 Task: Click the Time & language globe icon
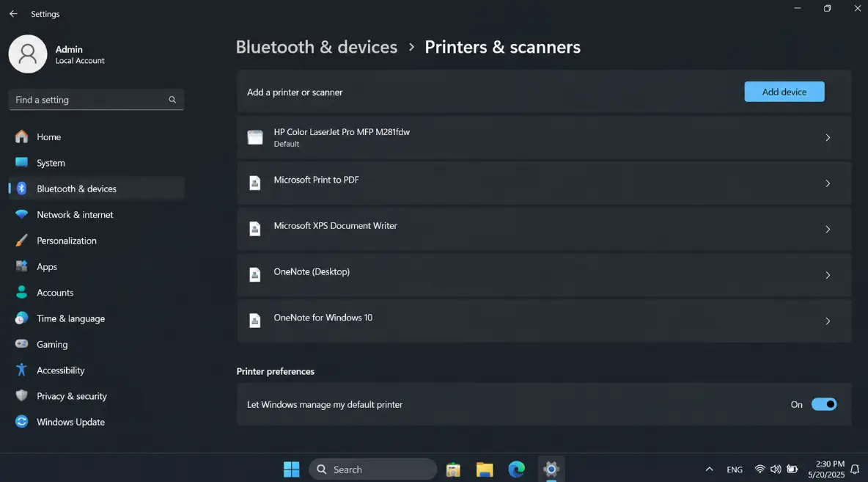21,318
